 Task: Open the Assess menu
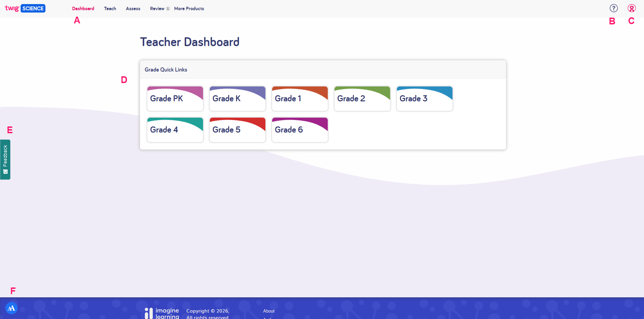[x=133, y=8]
